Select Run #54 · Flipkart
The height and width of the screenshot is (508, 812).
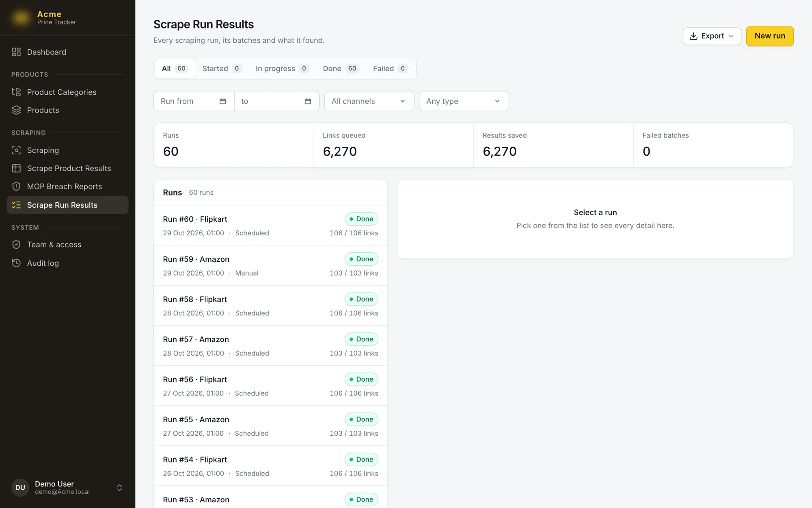270,466
